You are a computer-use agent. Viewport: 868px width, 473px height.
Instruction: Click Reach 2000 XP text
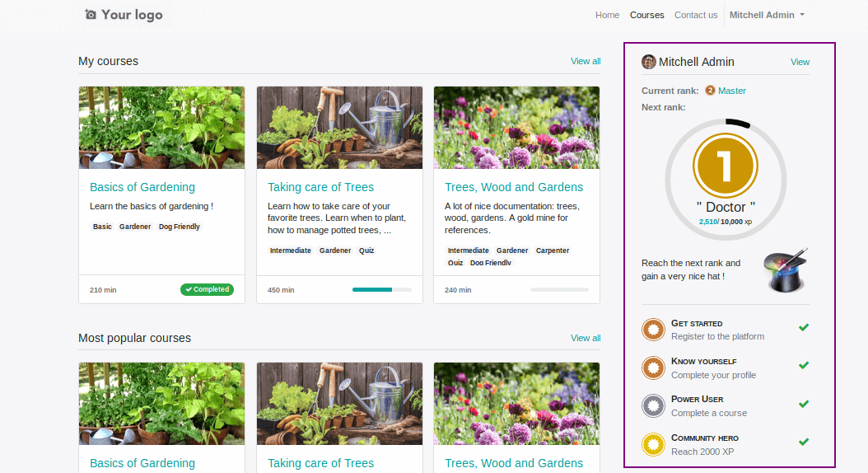point(702,452)
